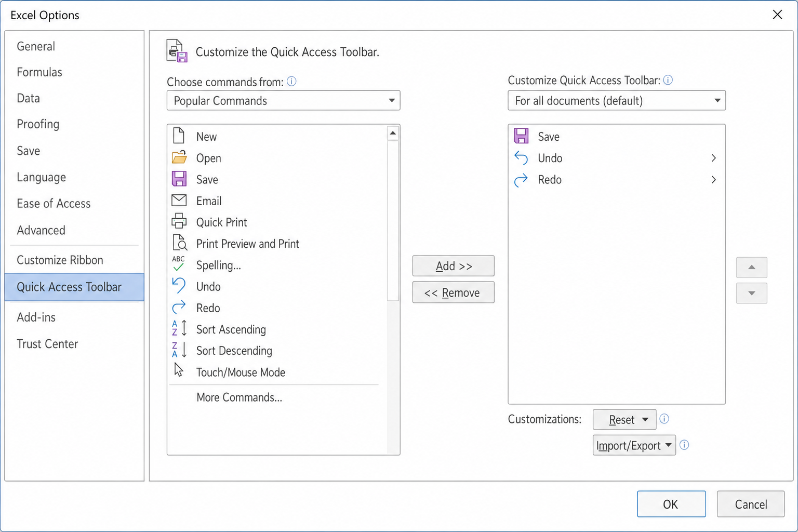Click the Spelling ABC checkmark icon

(178, 264)
